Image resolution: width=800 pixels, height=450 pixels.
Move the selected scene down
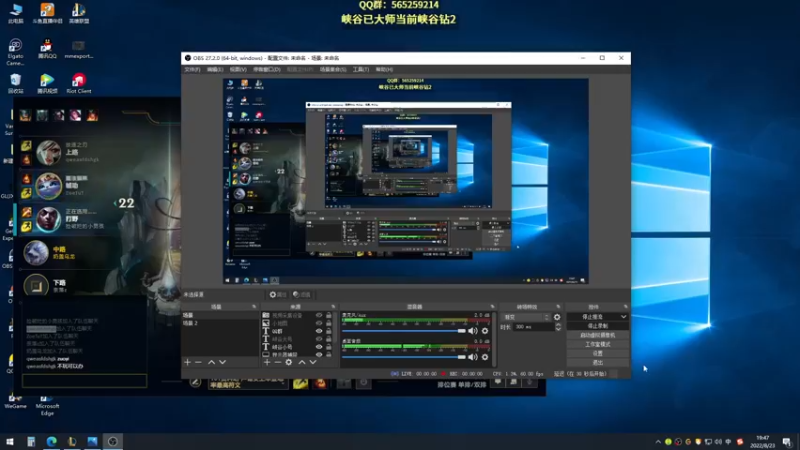[222, 362]
